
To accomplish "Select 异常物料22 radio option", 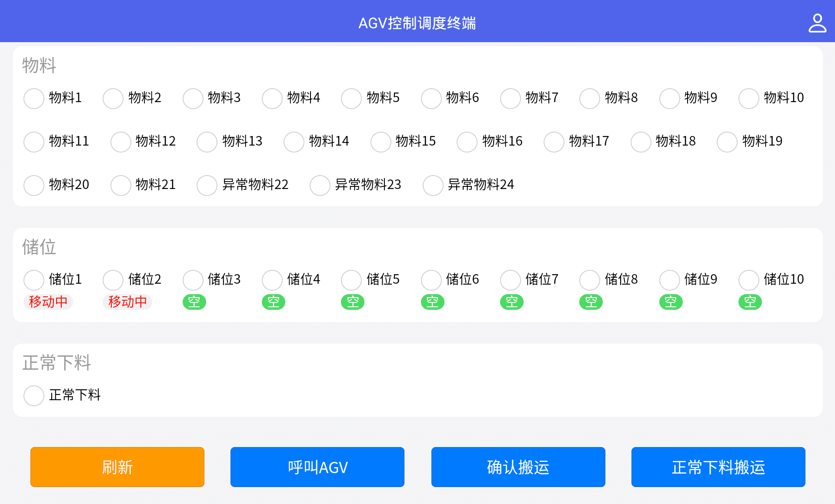I will pos(207,185).
